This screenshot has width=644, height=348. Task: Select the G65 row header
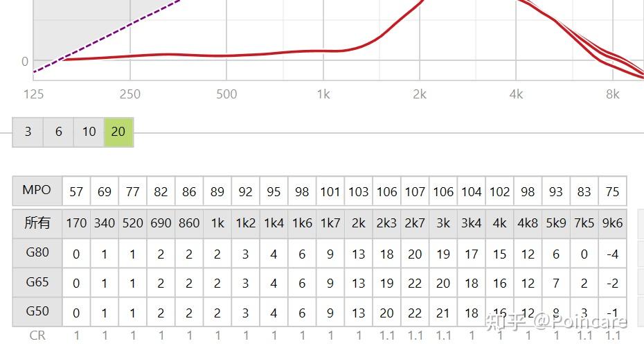pyautogui.click(x=37, y=283)
